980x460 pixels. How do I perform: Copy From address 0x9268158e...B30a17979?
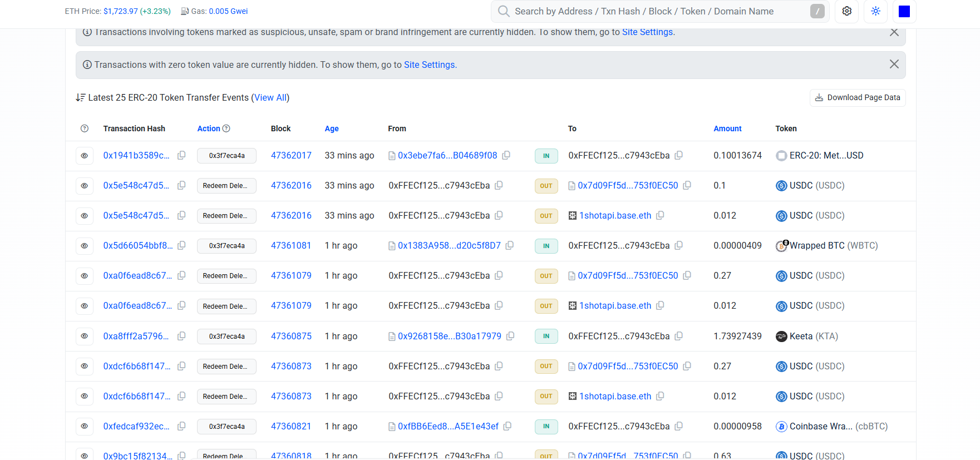click(510, 336)
